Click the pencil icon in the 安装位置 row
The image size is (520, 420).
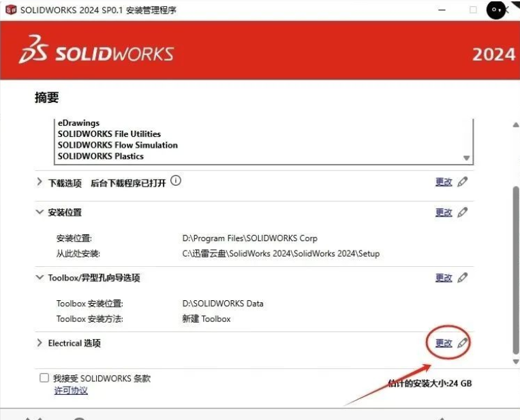[462, 212]
